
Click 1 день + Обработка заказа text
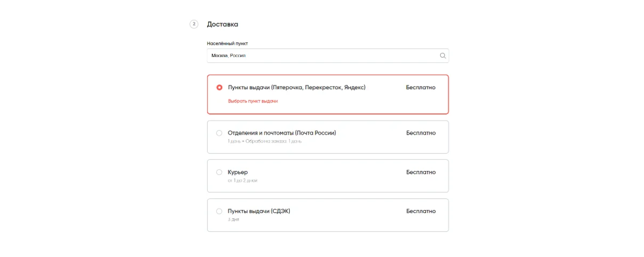265,141
